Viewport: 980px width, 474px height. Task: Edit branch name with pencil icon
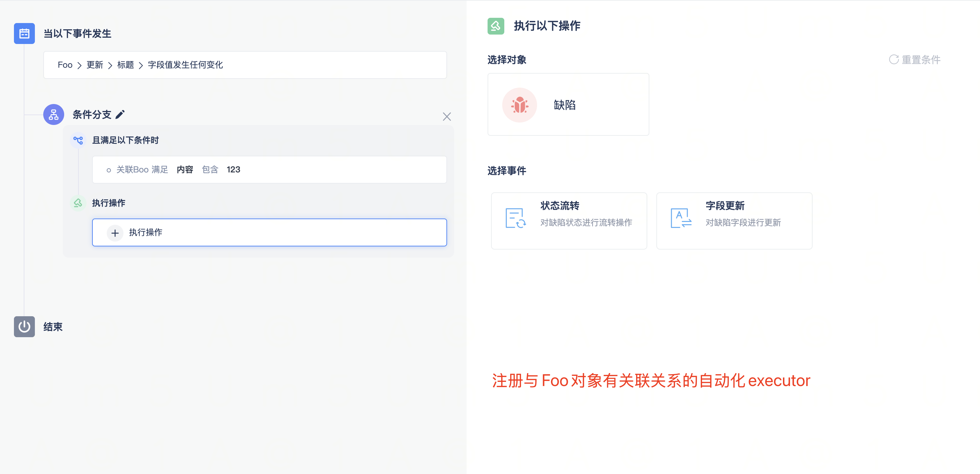120,114
